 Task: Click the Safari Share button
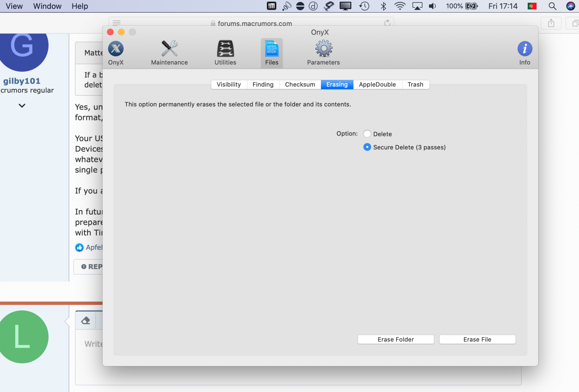(x=551, y=23)
